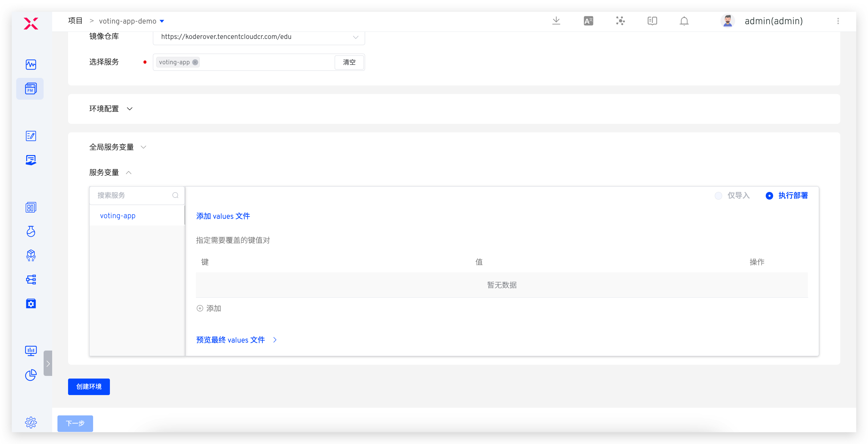Click the download icon in top bar
868x444 pixels.
click(556, 21)
